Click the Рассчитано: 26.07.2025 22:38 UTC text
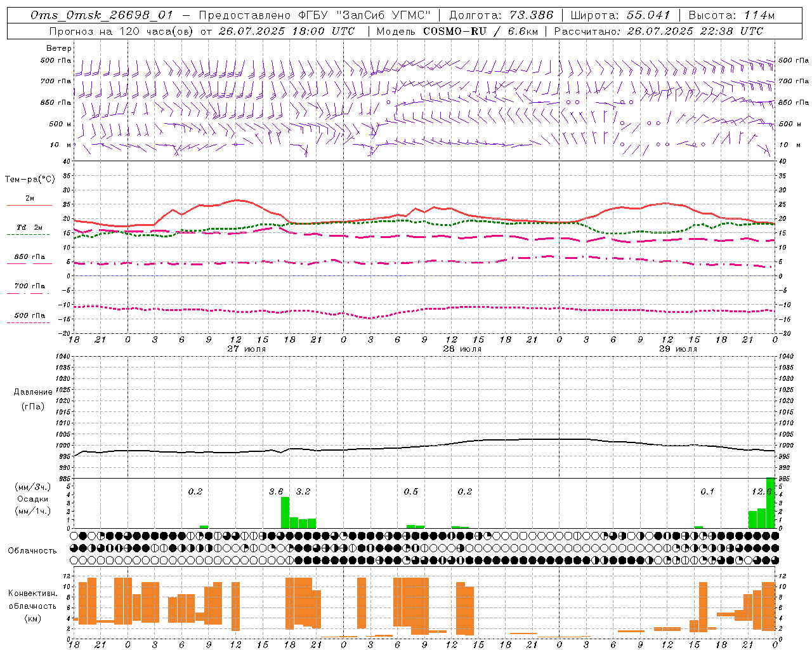Screen dimensions: 812x650 [x=658, y=30]
